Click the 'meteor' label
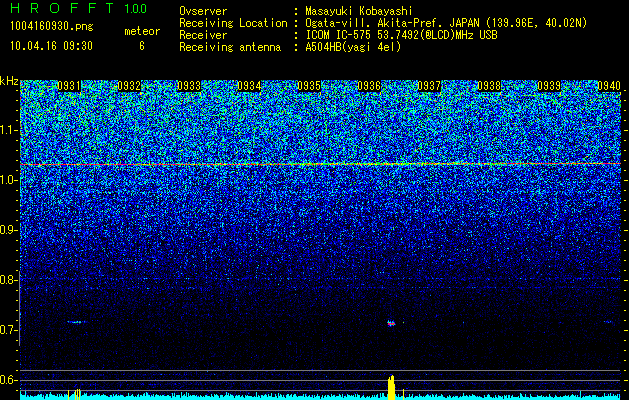The width and height of the screenshot is (629, 400). tap(142, 31)
